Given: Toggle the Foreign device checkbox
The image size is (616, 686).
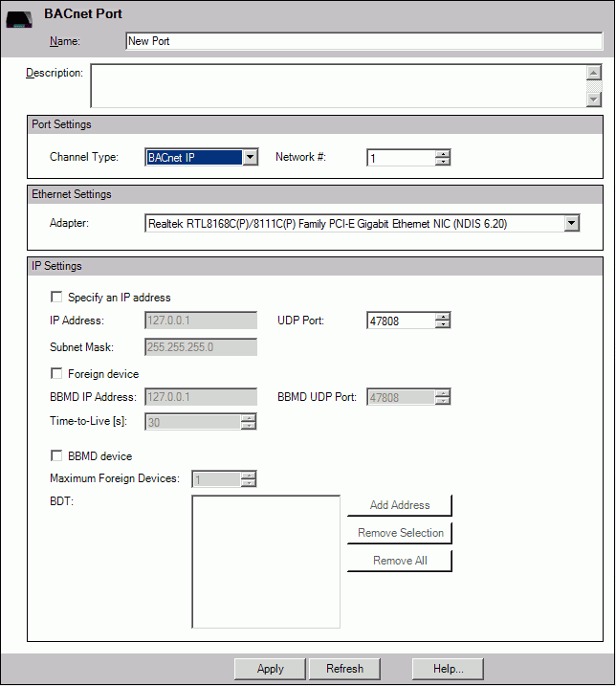Looking at the screenshot, I should pos(56,374).
